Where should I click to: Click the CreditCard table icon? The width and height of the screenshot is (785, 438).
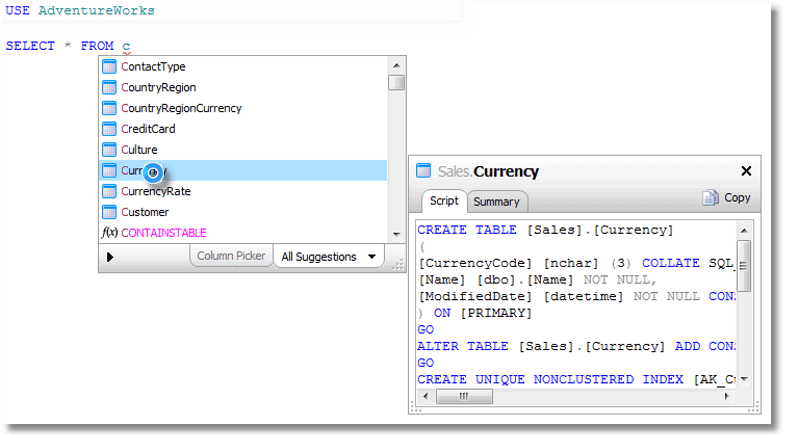110,129
